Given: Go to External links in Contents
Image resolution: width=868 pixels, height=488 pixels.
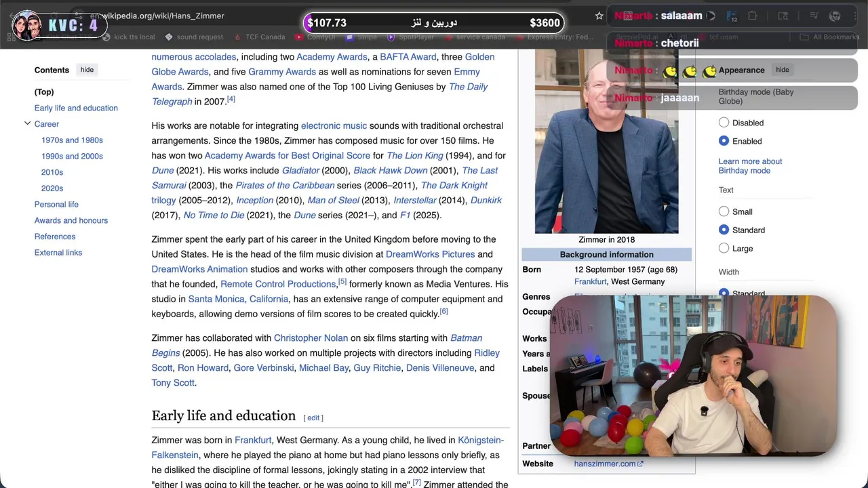Looking at the screenshot, I should [58, 253].
